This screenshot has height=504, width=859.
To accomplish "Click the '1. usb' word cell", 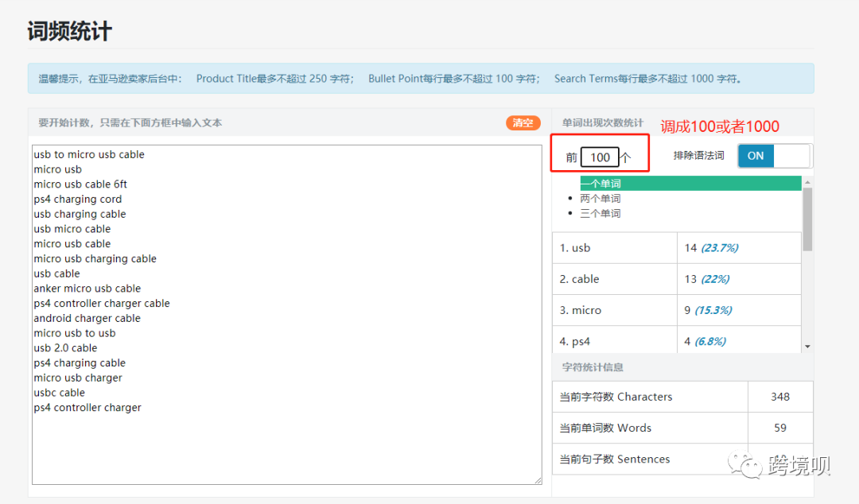I will pos(615,247).
